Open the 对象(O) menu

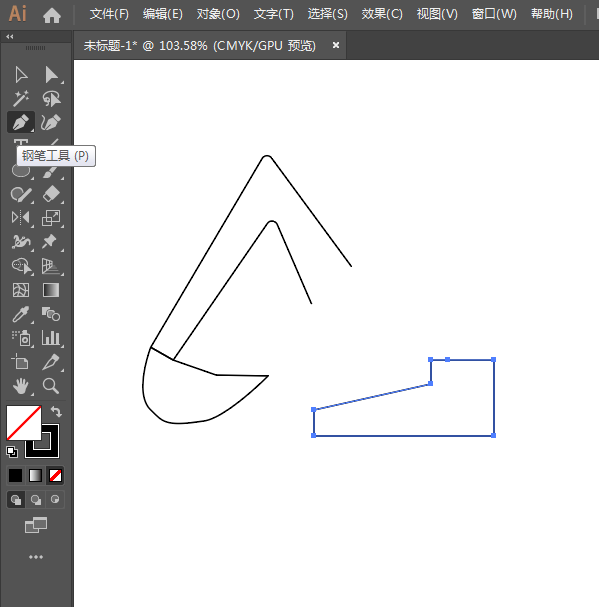pyautogui.click(x=218, y=14)
